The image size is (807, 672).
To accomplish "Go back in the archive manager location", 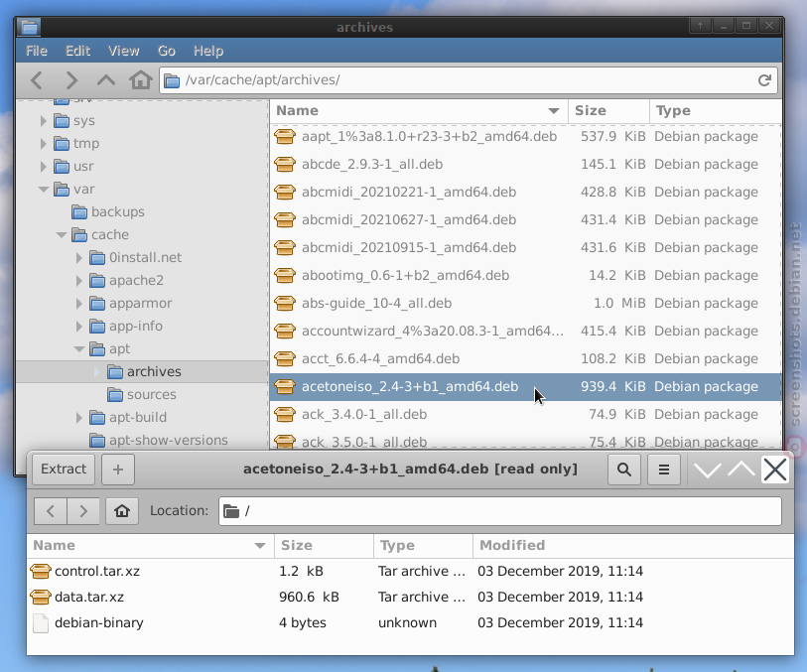I will pos(51,511).
